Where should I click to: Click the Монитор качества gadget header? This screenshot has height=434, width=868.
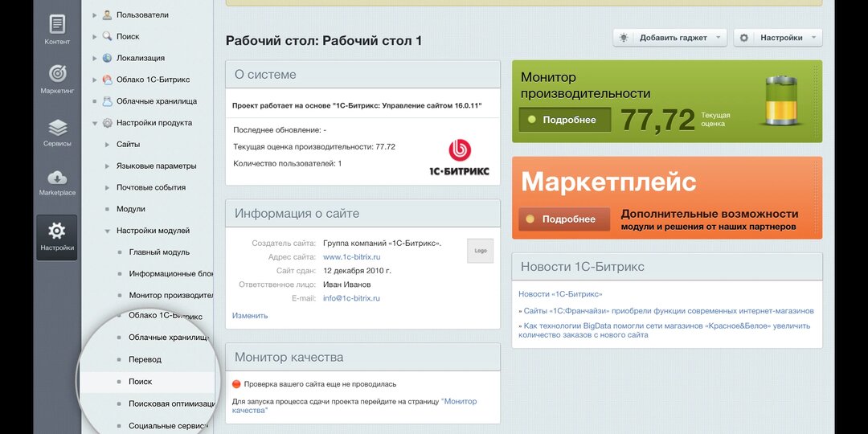[x=362, y=357]
